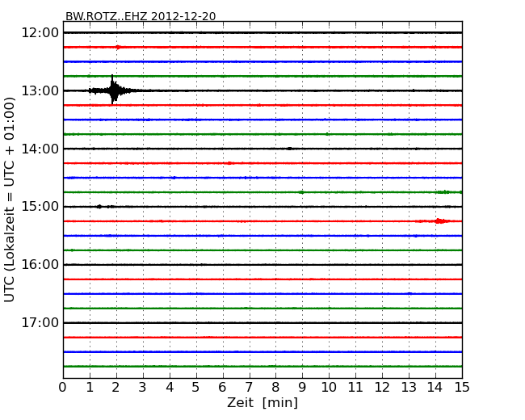
Task: Select the 16:00 y-axis tick label
Action: (40, 265)
